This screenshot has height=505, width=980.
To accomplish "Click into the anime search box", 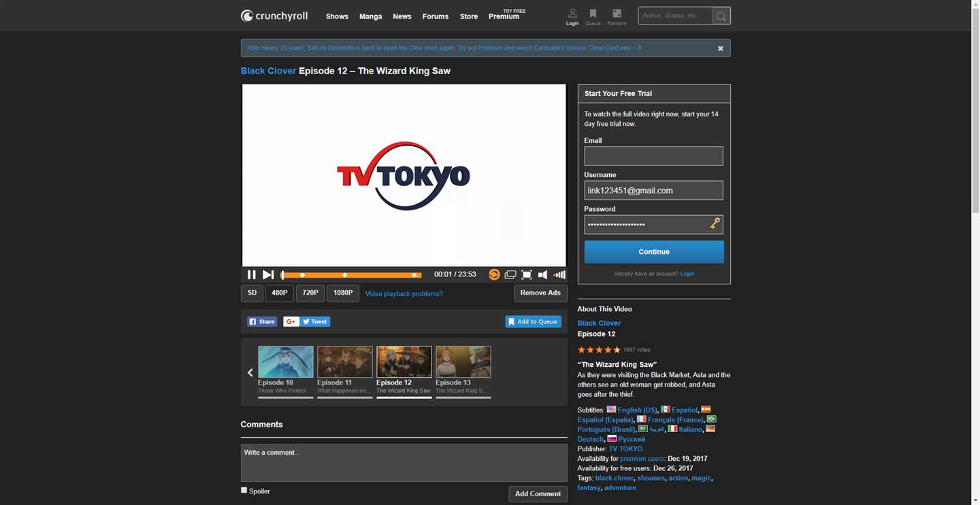I will tap(675, 16).
